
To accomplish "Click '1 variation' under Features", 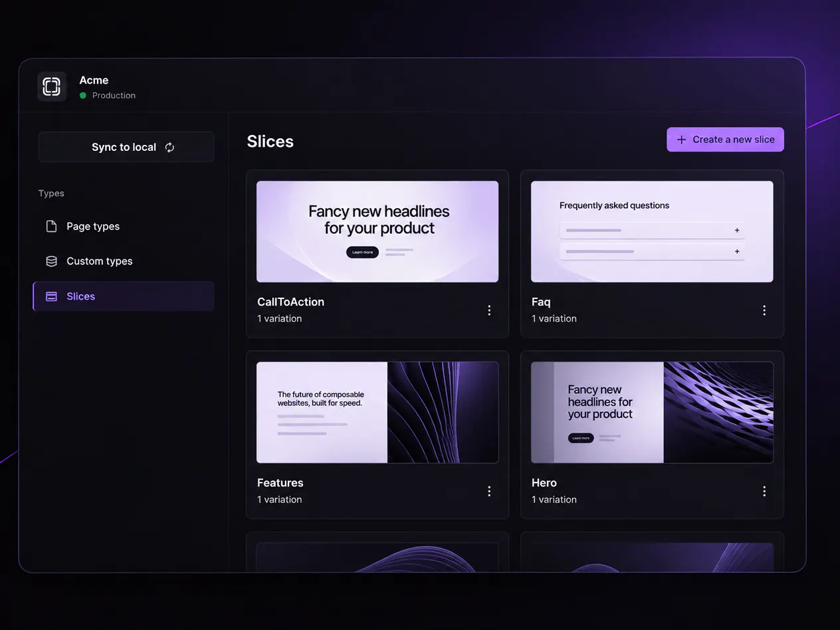I will pos(280,500).
